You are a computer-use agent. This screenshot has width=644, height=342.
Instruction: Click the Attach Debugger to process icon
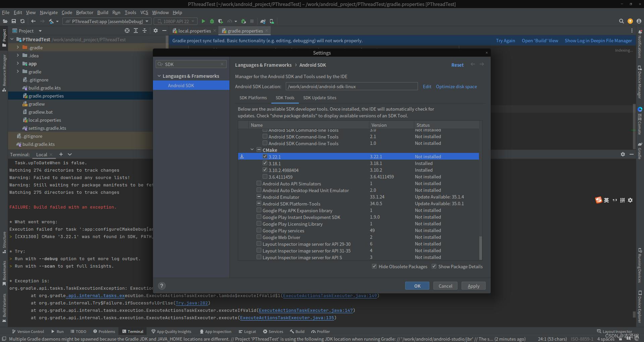[244, 21]
